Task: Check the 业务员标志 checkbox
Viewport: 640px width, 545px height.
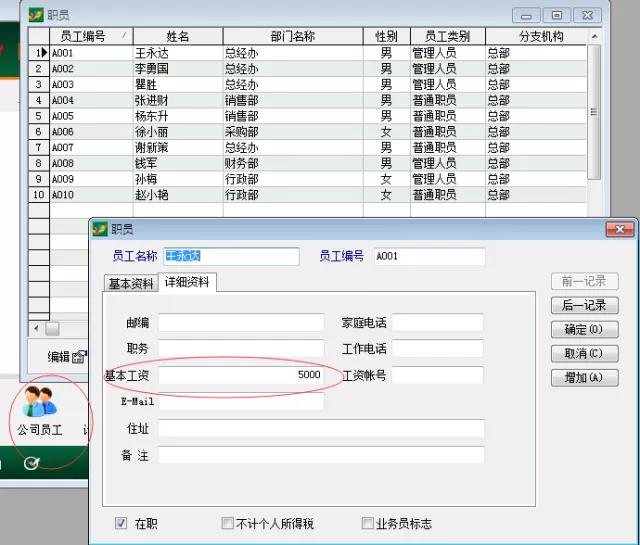Action: pyautogui.click(x=367, y=523)
